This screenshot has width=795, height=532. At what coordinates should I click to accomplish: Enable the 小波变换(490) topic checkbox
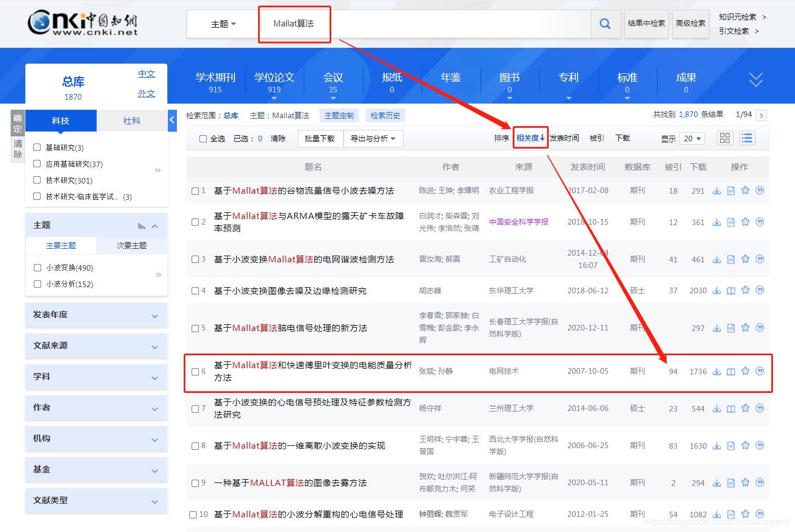click(37, 267)
